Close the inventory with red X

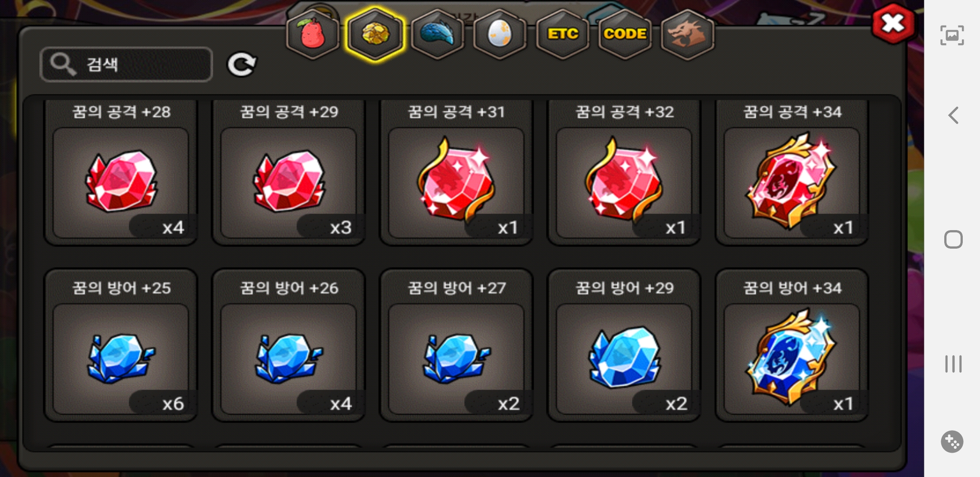(x=893, y=24)
